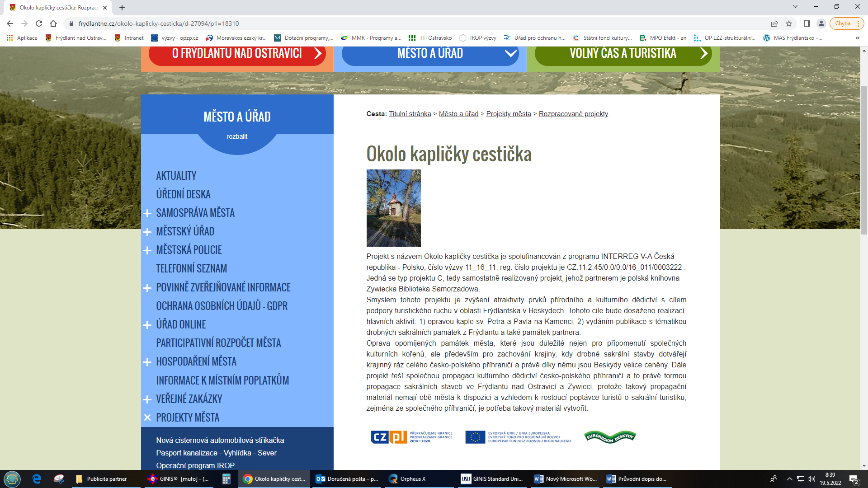The width and height of the screenshot is (868, 488).
Task: Open O Frýdlantu nad Ostravicí section
Action: click(237, 54)
